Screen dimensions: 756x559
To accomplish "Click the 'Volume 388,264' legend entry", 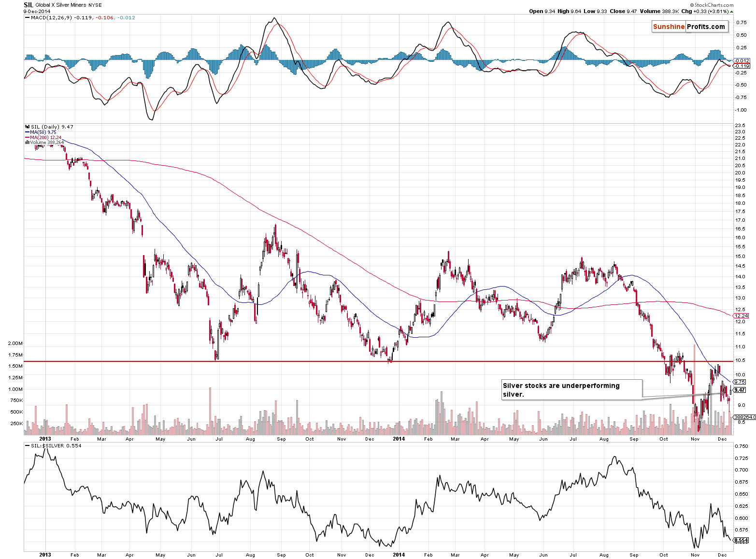I will click(44, 143).
